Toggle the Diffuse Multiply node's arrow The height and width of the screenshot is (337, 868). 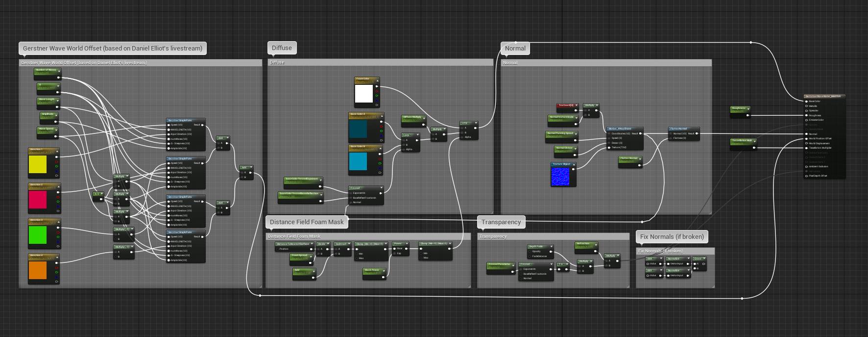[x=424, y=118]
